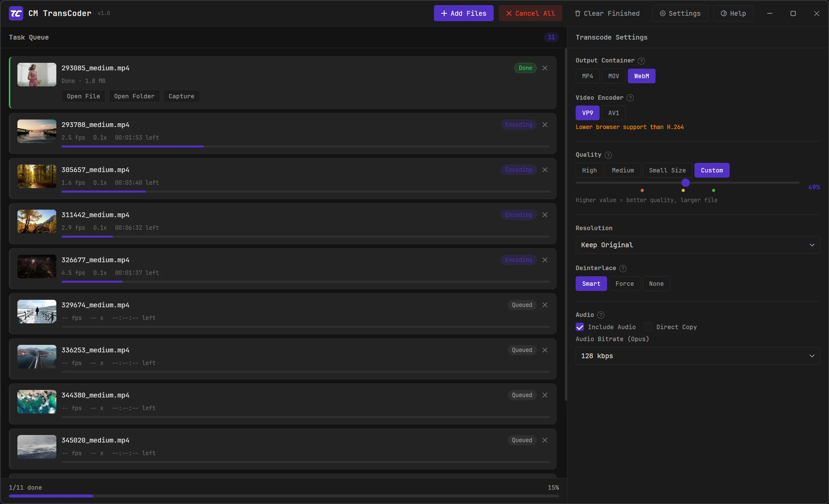This screenshot has width=829, height=504.
Task: Click Open Folder for the finished file
Action: coord(134,96)
